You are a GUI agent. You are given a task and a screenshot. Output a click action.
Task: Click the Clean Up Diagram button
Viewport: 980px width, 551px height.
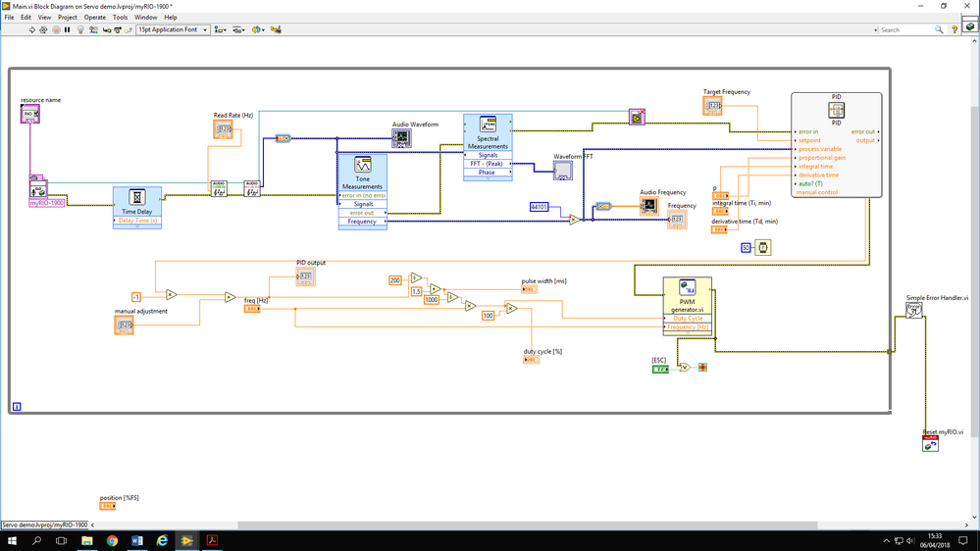276,30
